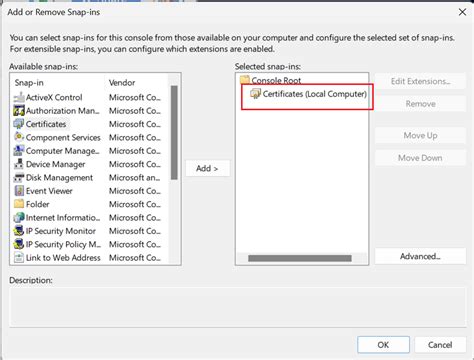
Task: Click the Authorization Manager snap-in icon
Action: [19, 111]
